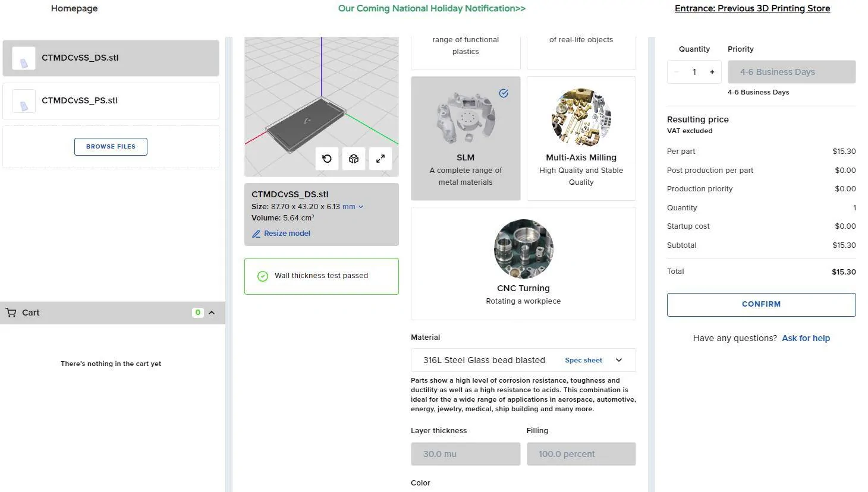Click the Resulting price heading

click(698, 119)
